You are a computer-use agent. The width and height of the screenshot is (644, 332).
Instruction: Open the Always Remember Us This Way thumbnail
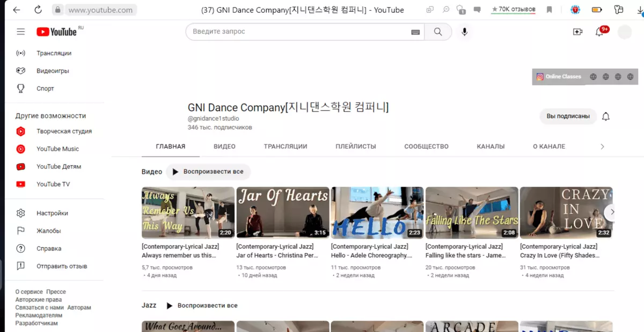pyautogui.click(x=188, y=212)
